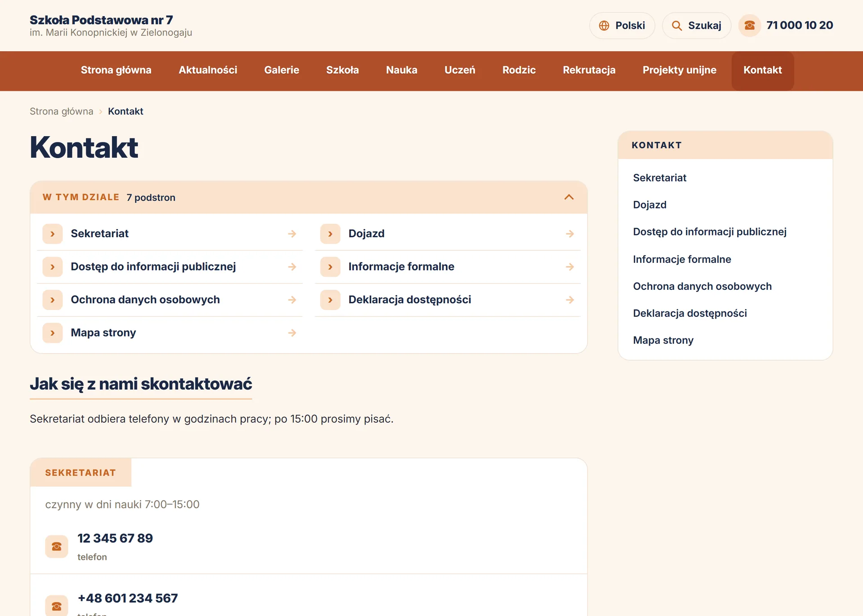
Task: Click the chevron icon beside Mapa strony
Action: click(x=53, y=333)
